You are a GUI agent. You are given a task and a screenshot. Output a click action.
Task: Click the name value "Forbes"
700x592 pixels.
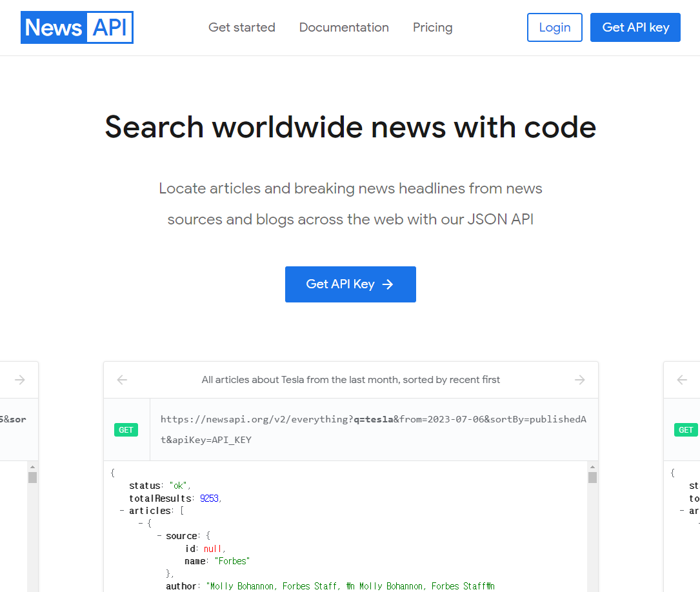232,561
